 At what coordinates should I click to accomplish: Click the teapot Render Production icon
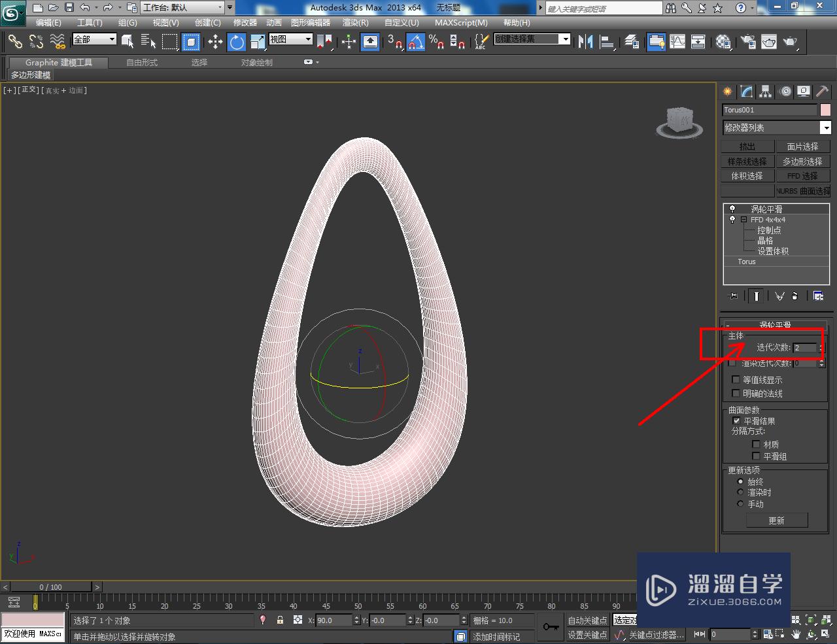791,42
